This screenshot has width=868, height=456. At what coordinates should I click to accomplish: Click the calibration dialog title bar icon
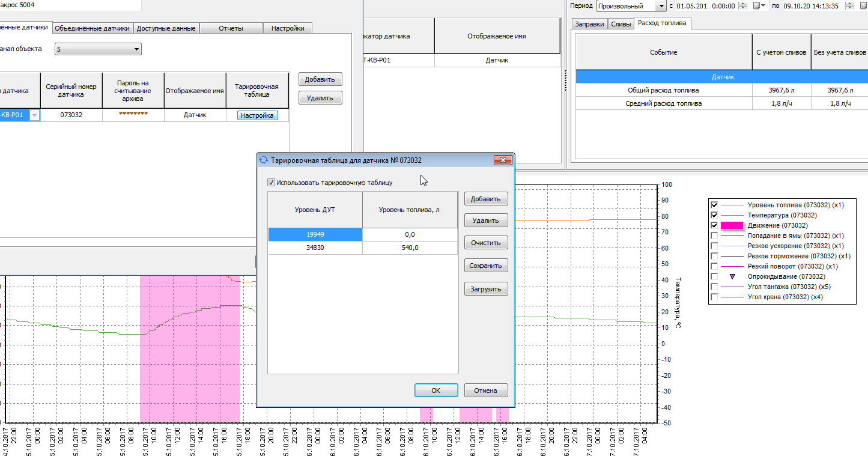coord(263,160)
